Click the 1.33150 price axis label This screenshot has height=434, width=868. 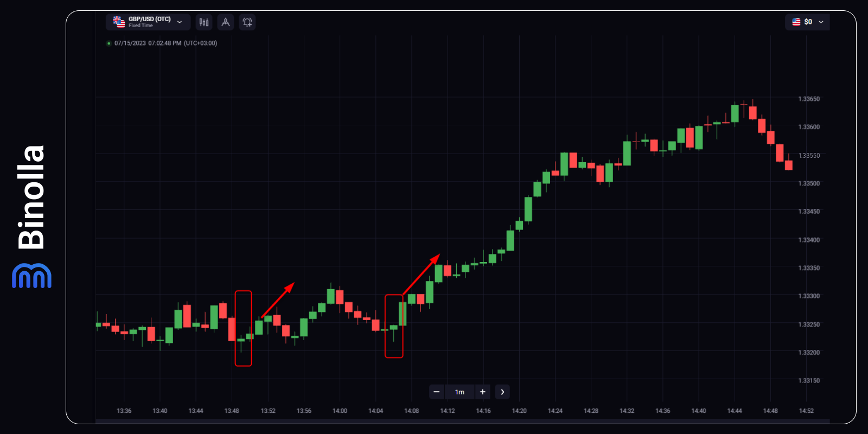(x=809, y=381)
